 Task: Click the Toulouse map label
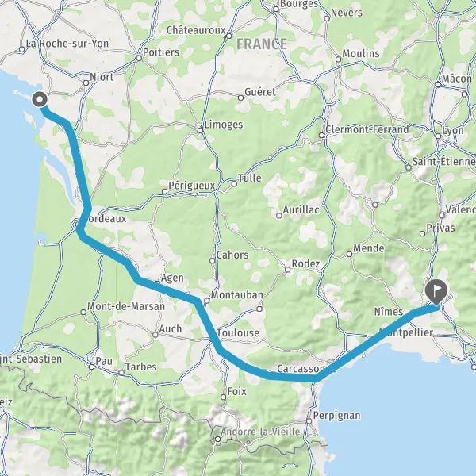[238, 332]
